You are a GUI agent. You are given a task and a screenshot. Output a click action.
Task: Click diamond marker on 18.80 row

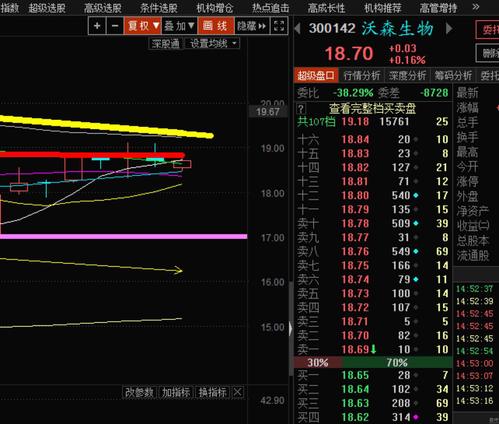tap(416, 195)
